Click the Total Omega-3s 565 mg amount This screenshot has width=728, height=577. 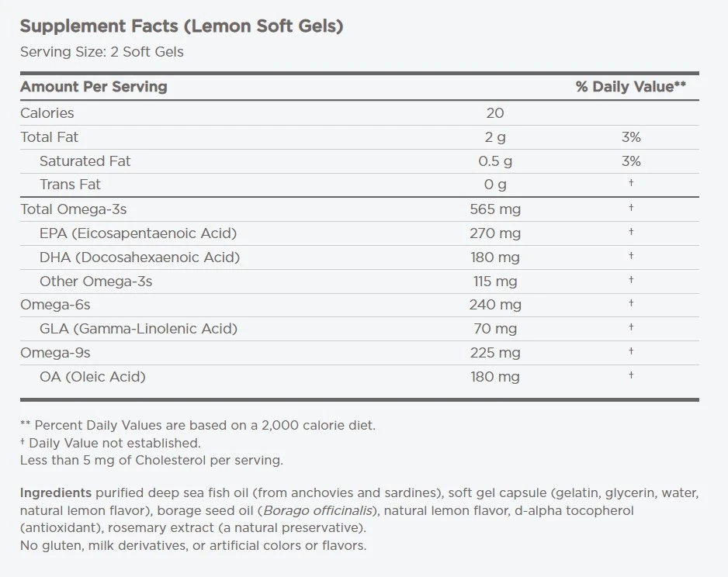coord(495,209)
